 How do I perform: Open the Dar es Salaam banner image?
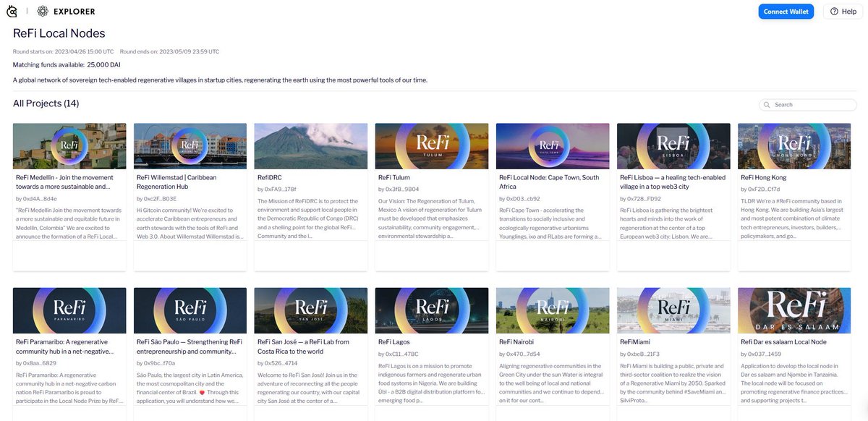tap(794, 311)
